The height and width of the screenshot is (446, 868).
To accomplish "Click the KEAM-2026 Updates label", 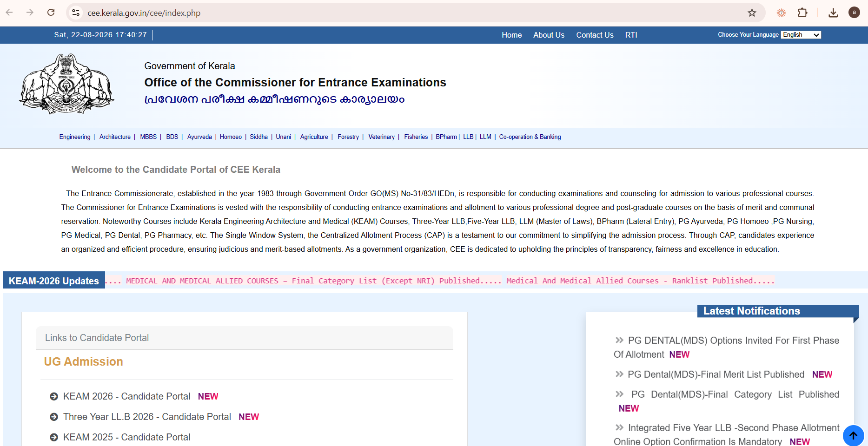I will tap(54, 281).
